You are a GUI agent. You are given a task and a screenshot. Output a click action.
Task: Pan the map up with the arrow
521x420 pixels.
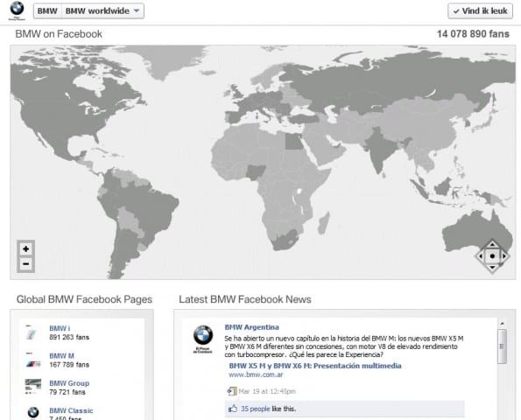492,245
